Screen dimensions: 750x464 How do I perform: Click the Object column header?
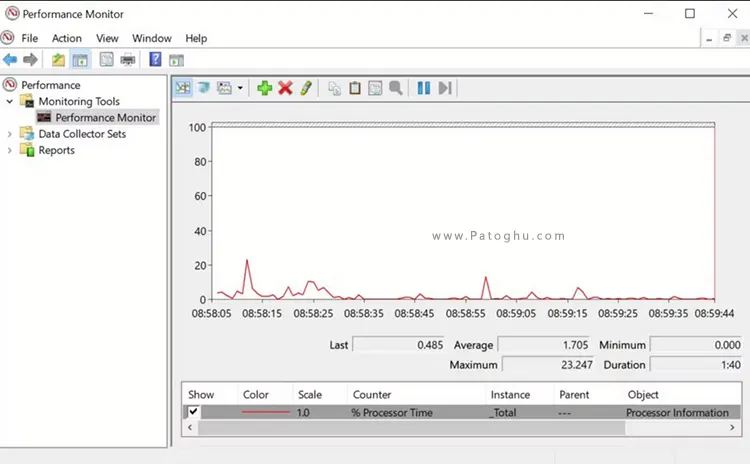click(643, 395)
